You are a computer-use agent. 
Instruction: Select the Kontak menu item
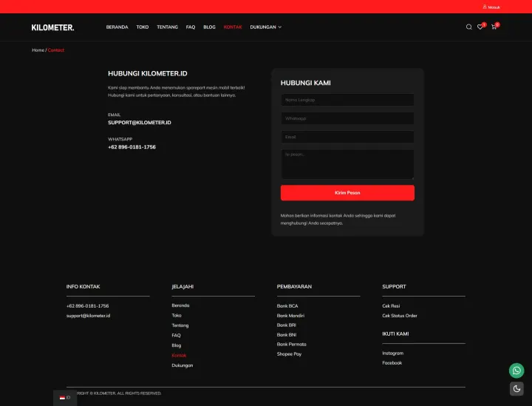(233, 27)
